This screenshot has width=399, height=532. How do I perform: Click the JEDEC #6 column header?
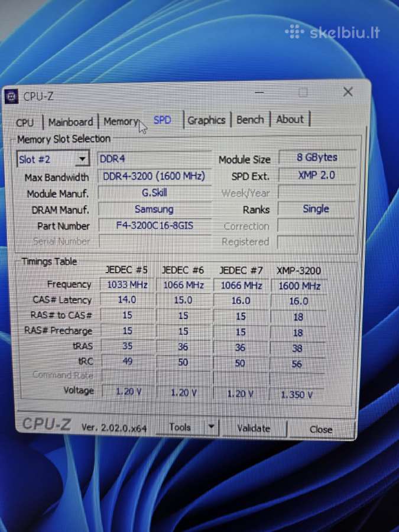pos(183,270)
